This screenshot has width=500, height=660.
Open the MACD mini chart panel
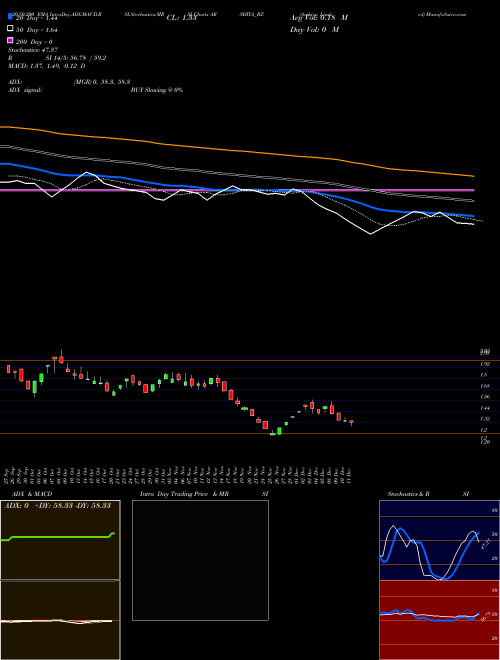coord(60,620)
